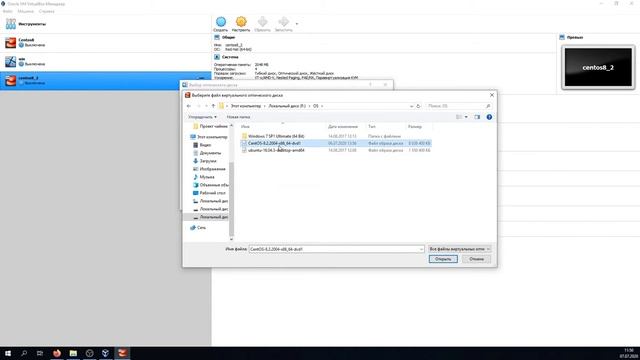Select Инструменты in the VirtualBox sidebar
Image resolution: width=640 pixels, height=360 pixels.
coord(106,24)
